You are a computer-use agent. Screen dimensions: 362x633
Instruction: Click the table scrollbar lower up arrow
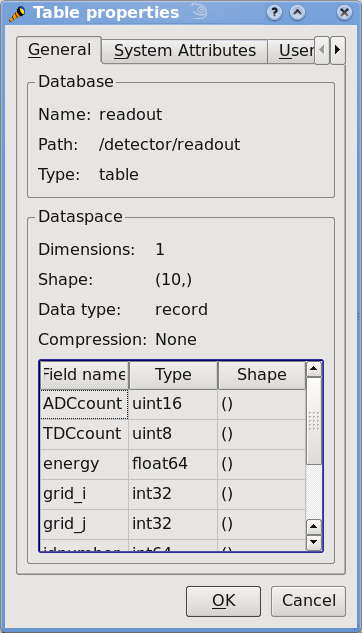(314, 526)
